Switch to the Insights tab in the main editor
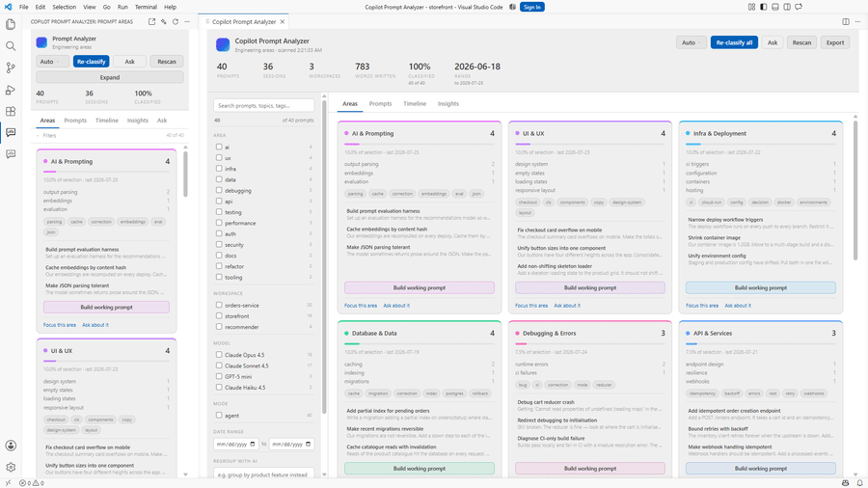Viewport: 868px width, 488px height. [x=448, y=103]
